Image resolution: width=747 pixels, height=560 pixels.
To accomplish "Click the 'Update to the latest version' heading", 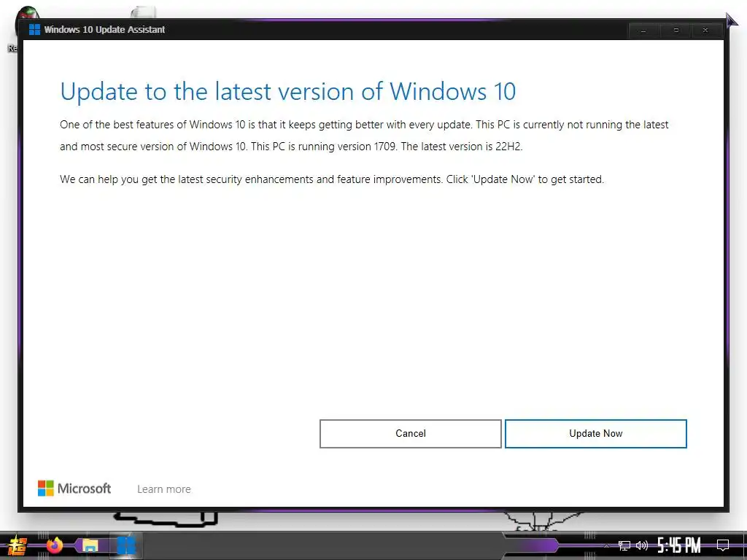I will click(287, 91).
